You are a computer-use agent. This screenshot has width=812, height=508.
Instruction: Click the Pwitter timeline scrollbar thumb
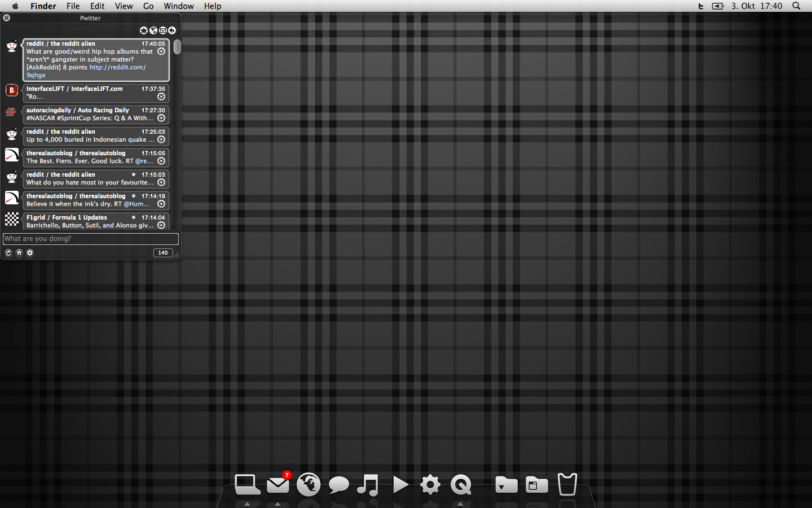pos(177,47)
